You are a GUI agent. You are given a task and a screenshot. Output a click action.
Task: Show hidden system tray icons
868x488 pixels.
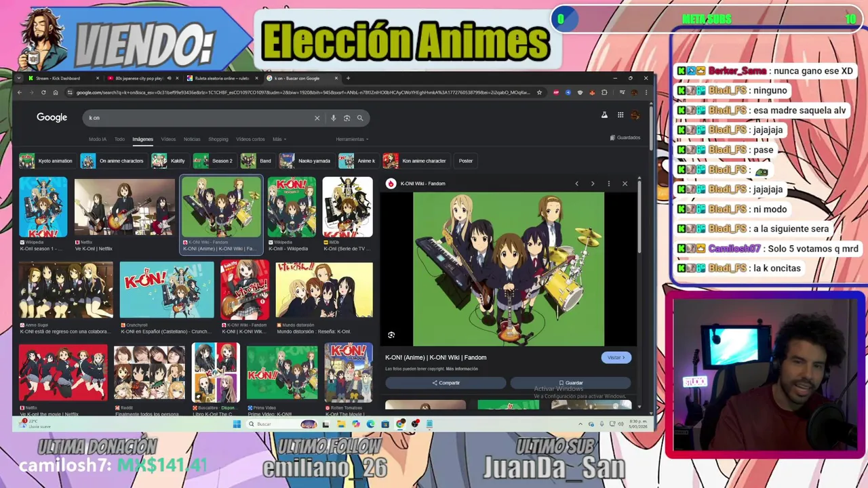tap(580, 424)
